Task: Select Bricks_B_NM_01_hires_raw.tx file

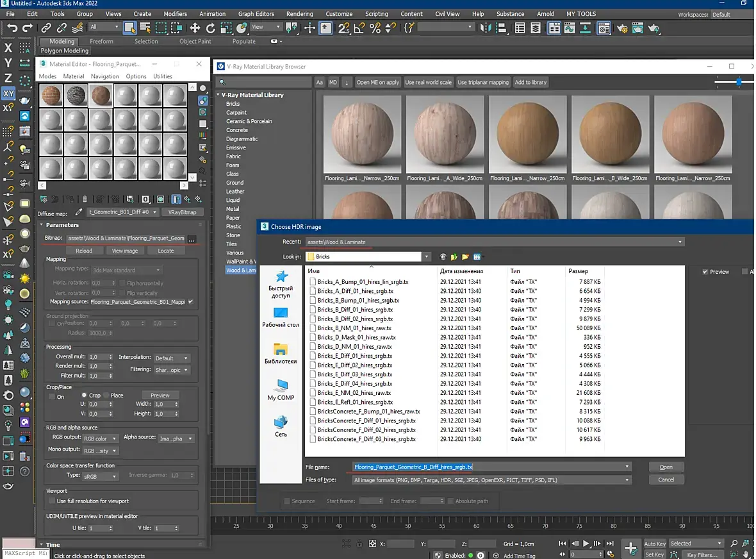Action: [356, 328]
